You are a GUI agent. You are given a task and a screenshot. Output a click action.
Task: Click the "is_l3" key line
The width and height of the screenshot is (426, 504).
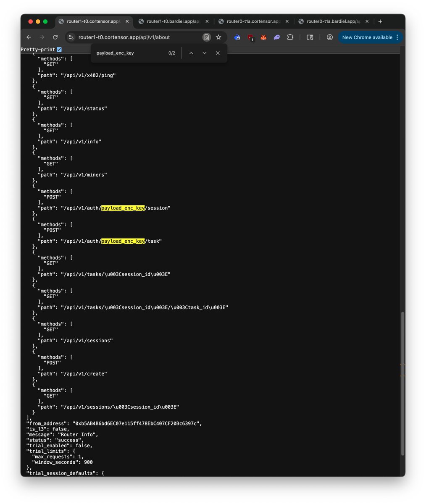click(x=48, y=429)
